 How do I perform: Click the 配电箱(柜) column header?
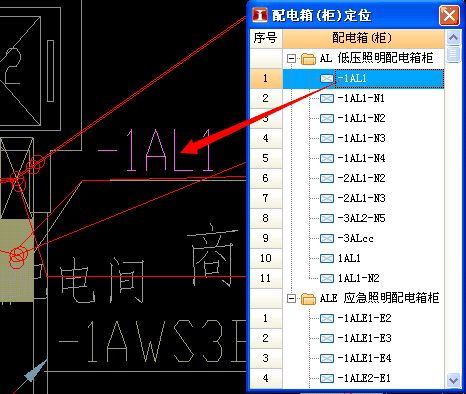pyautogui.click(x=363, y=38)
